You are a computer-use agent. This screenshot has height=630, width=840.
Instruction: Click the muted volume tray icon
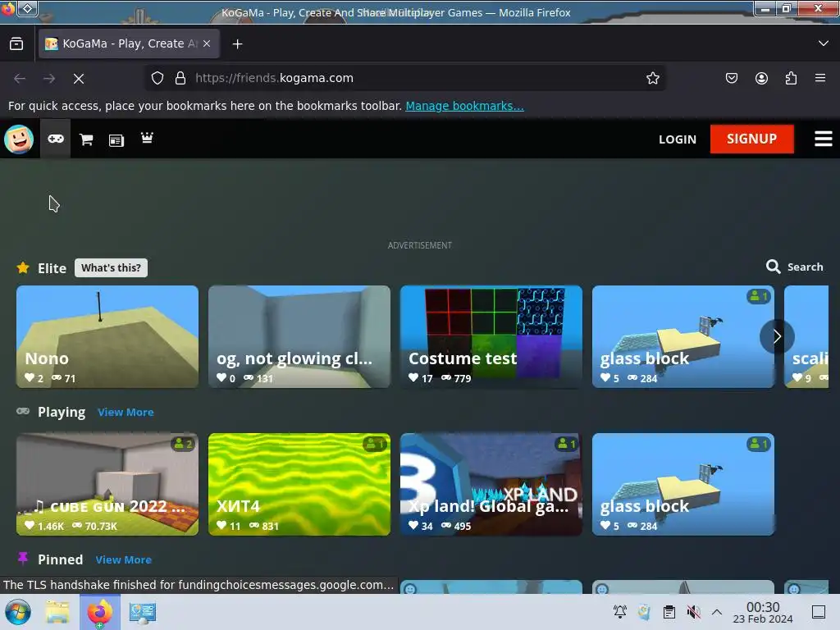tap(694, 612)
